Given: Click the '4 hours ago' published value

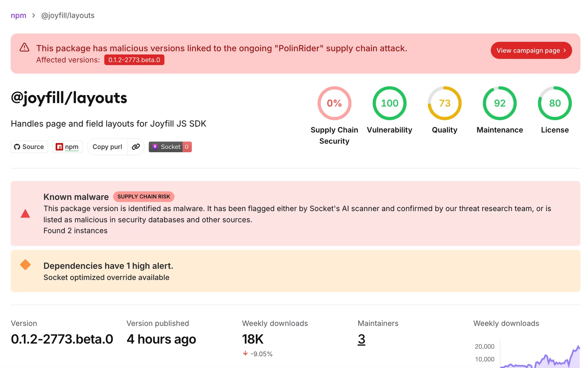Looking at the screenshot, I should point(161,339).
